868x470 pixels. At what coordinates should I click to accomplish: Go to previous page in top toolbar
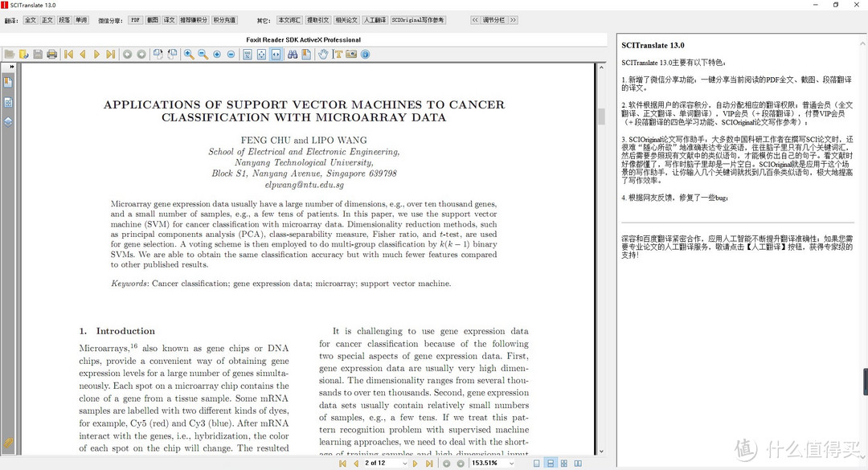tap(83, 55)
